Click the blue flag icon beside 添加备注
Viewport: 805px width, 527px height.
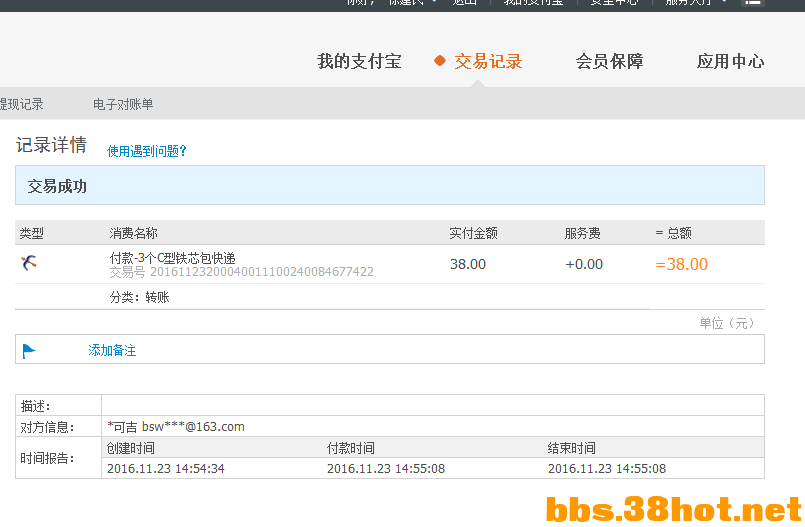[29, 351]
